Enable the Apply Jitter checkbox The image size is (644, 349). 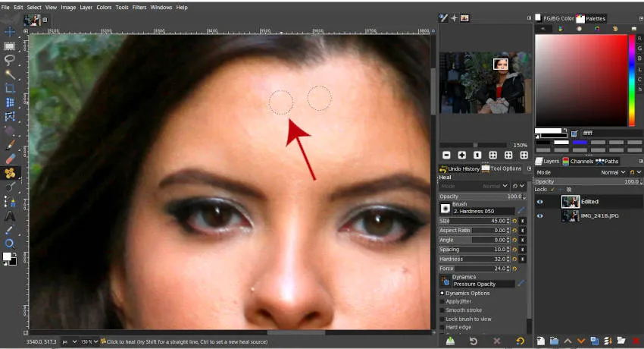(443, 301)
